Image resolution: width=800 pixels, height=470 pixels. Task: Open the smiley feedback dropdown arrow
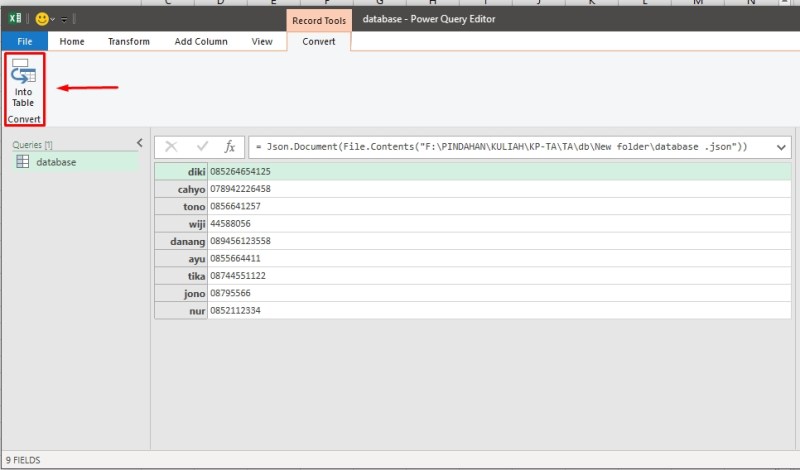coord(53,20)
